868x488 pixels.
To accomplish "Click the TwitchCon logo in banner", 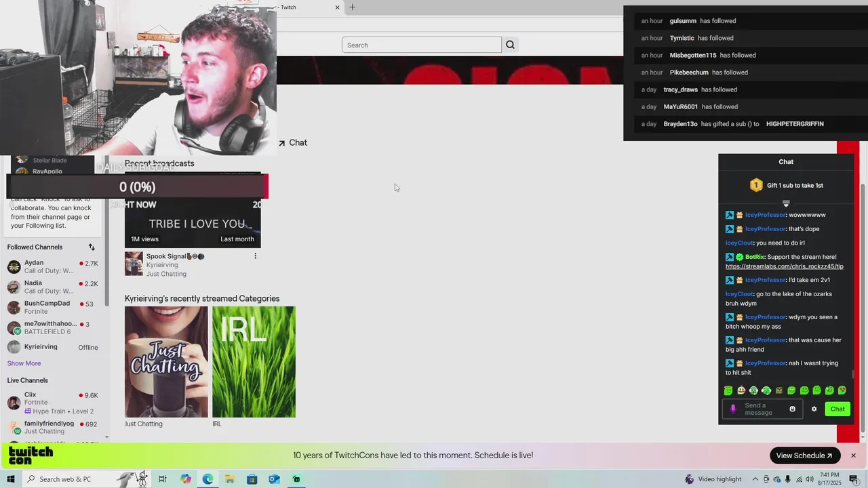I will click(x=31, y=455).
